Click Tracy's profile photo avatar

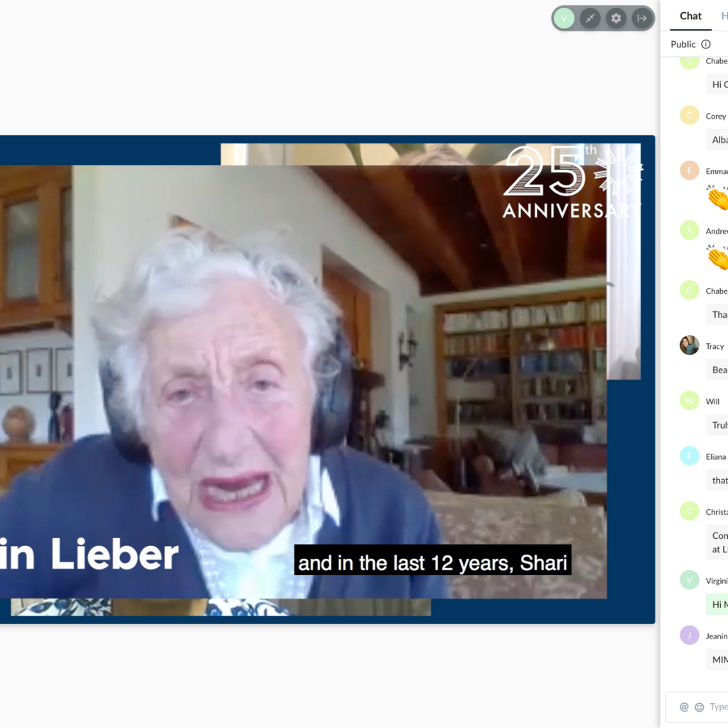point(690,346)
